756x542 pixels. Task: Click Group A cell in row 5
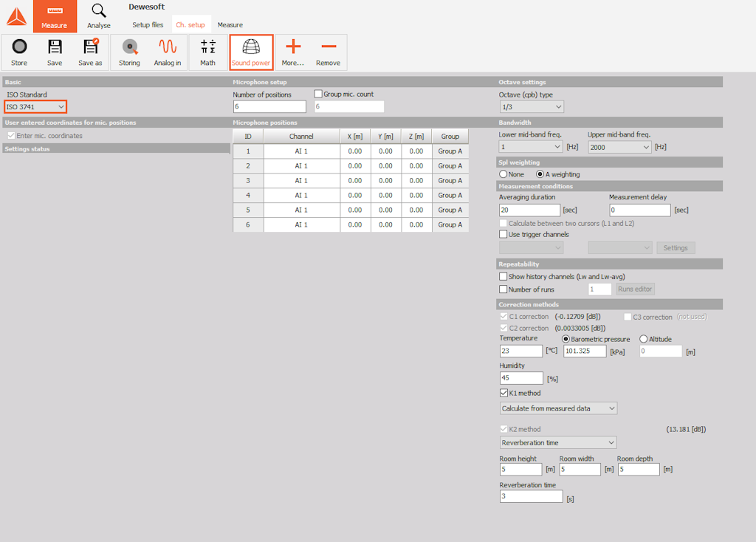[450, 210]
